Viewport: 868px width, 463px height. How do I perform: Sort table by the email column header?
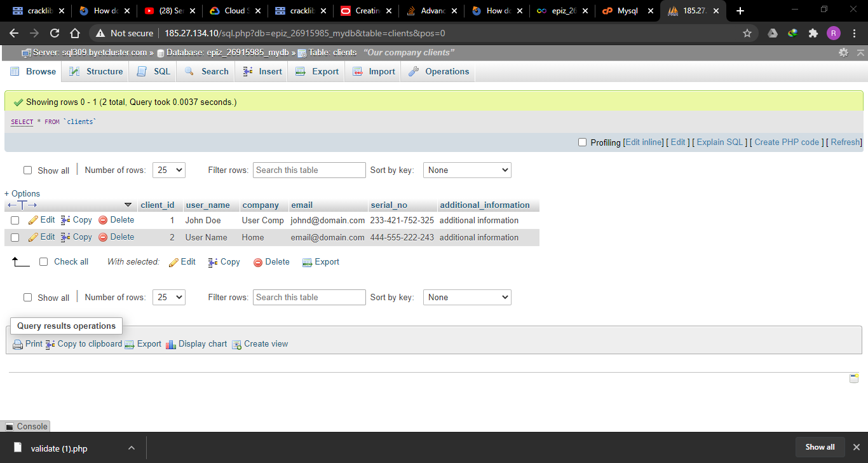click(x=302, y=205)
